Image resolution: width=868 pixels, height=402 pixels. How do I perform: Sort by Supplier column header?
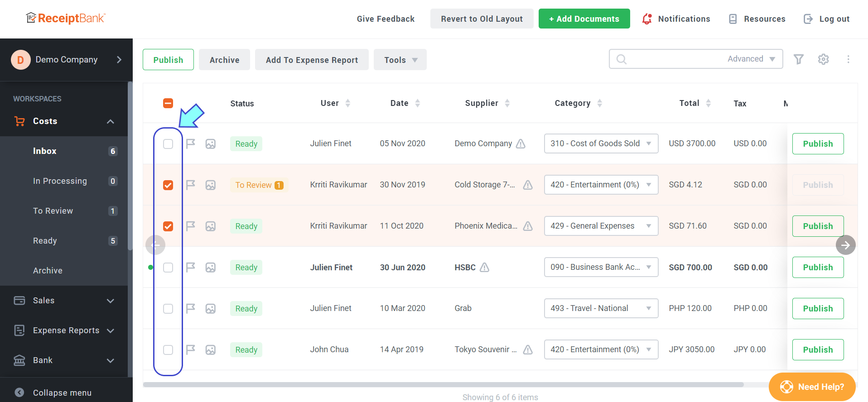(487, 103)
